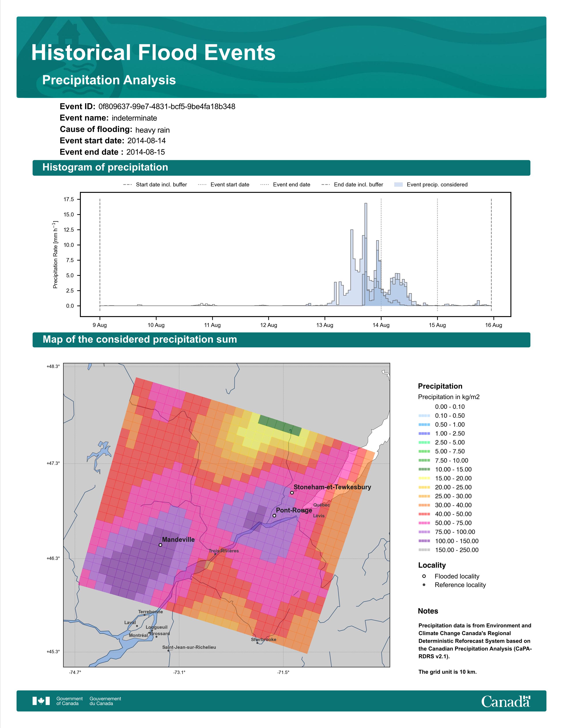Click the Lévis label on the map

319,516
